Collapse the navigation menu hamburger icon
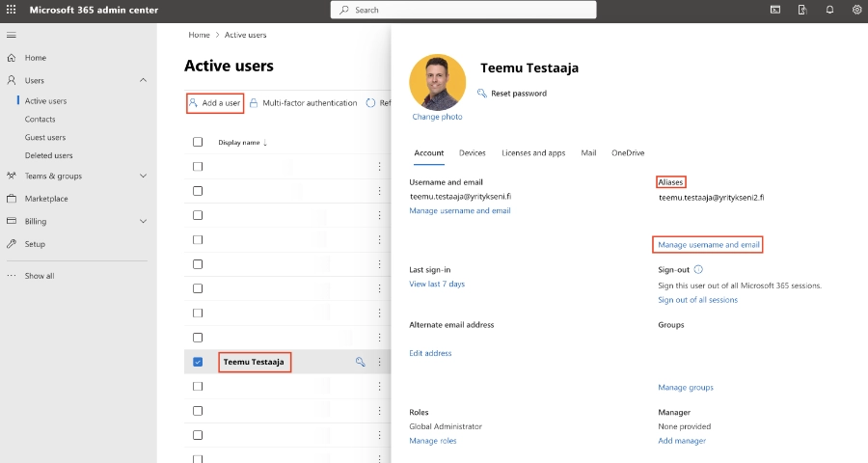The image size is (868, 463). pyautogui.click(x=11, y=35)
